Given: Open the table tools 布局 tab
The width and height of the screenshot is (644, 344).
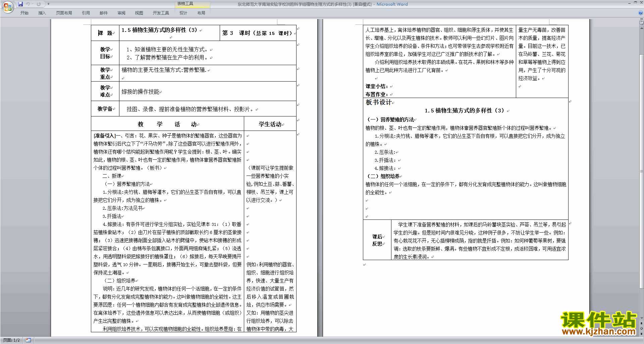Looking at the screenshot, I should (201, 13).
